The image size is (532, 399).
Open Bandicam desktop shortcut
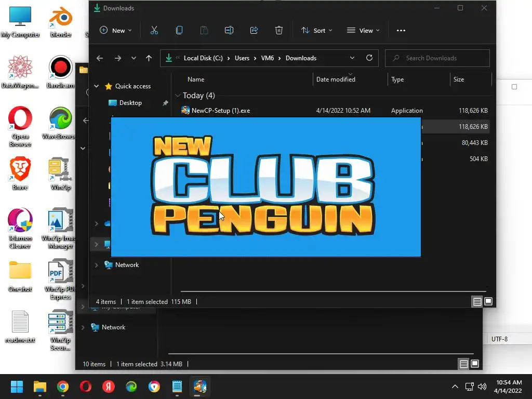[61, 72]
